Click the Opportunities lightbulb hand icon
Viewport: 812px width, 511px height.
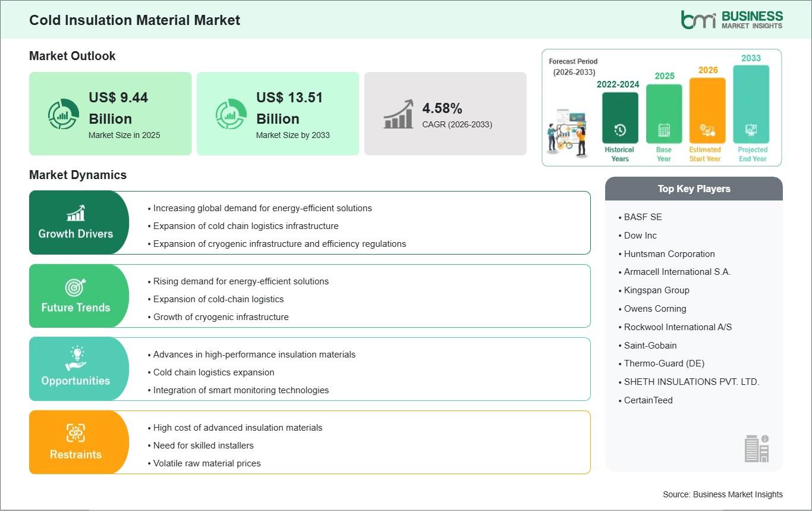point(75,359)
